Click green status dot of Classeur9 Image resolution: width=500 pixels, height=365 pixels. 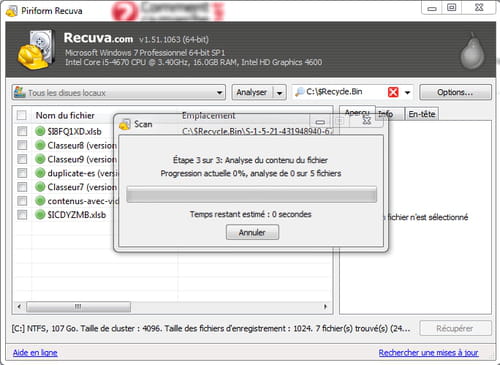tap(40, 159)
